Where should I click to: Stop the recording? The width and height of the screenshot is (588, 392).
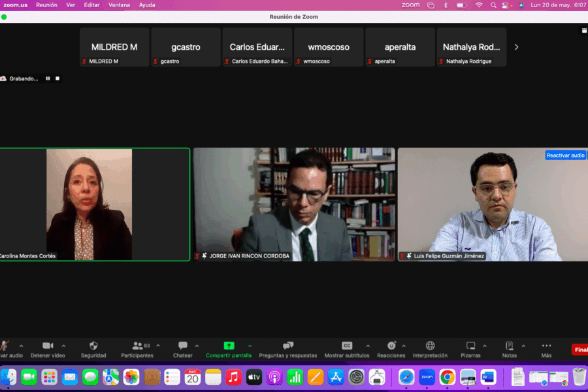[x=57, y=78]
